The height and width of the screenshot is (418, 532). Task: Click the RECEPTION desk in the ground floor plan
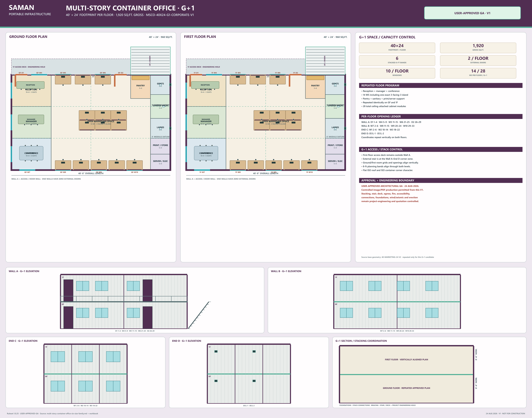[x=30, y=85]
